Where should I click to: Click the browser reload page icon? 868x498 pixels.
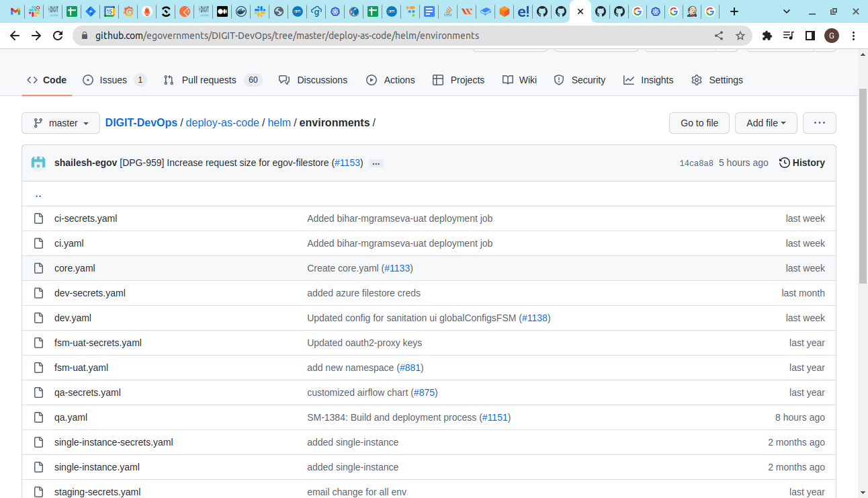click(58, 36)
